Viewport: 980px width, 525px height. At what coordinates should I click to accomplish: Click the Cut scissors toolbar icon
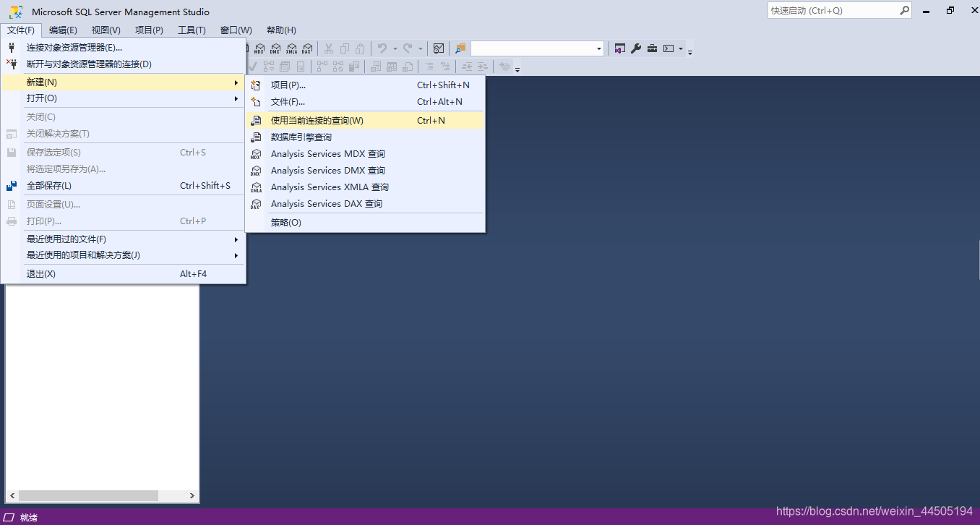point(329,48)
